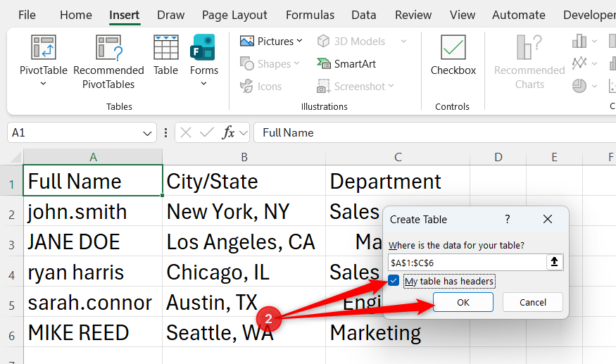Image resolution: width=616 pixels, height=364 pixels.
Task: Select column D header
Action: pos(498,157)
